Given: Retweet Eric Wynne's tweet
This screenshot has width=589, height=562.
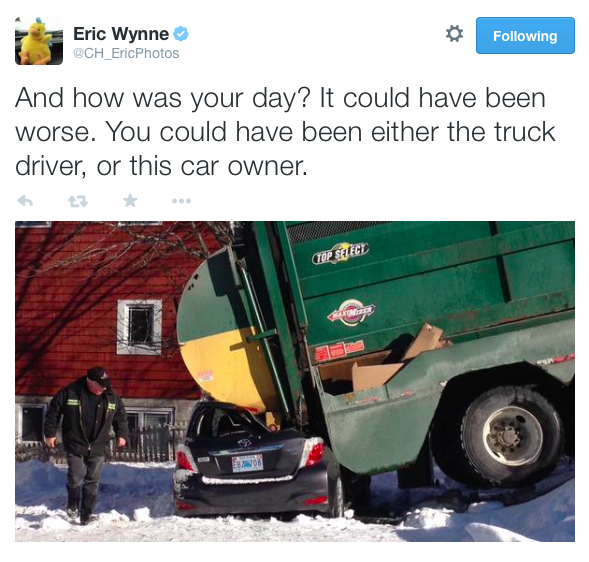Looking at the screenshot, I should pos(78,202).
